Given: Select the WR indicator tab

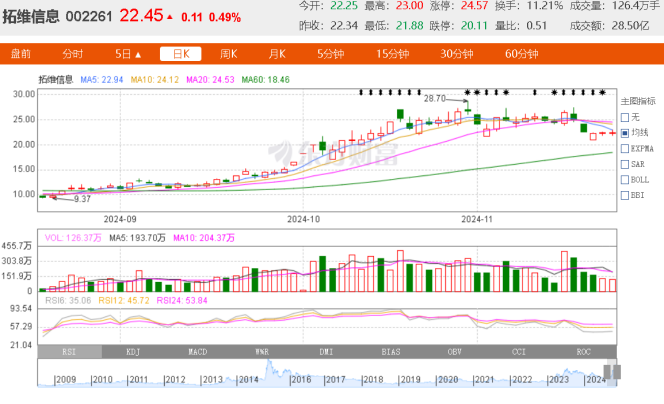Looking at the screenshot, I should click(x=262, y=352).
